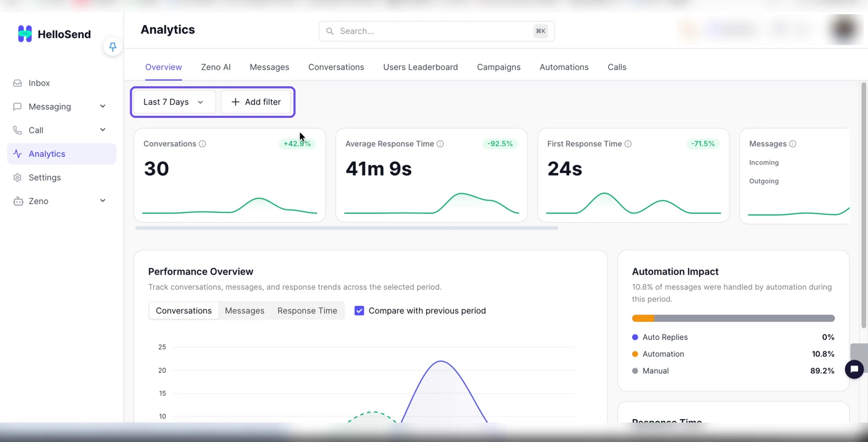Click the pin sidebar icon
868x442 pixels.
[112, 47]
